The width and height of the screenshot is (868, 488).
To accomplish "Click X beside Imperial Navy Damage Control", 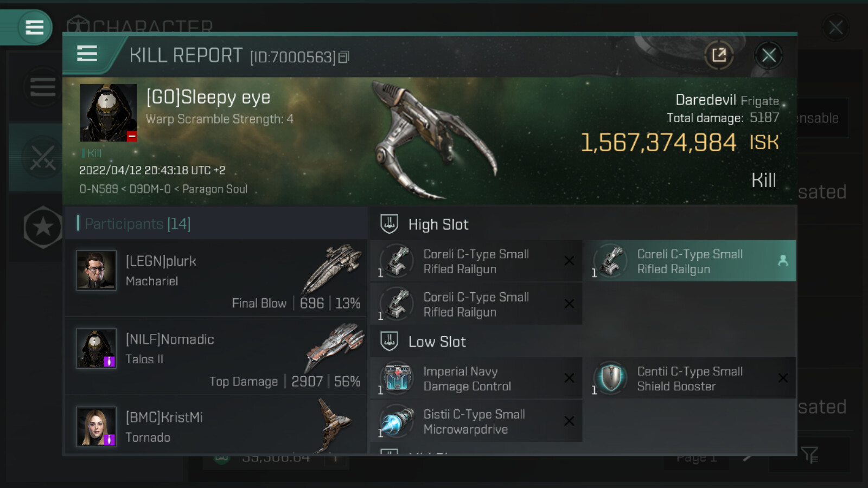I will coord(569,378).
